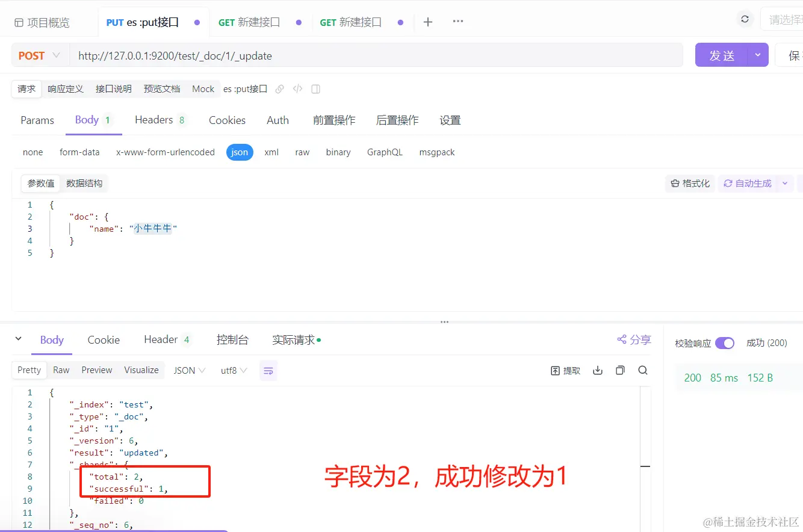Image resolution: width=803 pixels, height=532 pixels.
Task: Click the 85 ms response time value
Action: tap(724, 378)
